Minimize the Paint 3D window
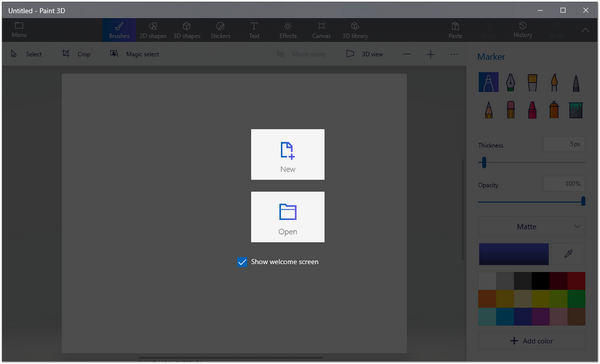The height and width of the screenshot is (364, 600). pyautogui.click(x=540, y=10)
